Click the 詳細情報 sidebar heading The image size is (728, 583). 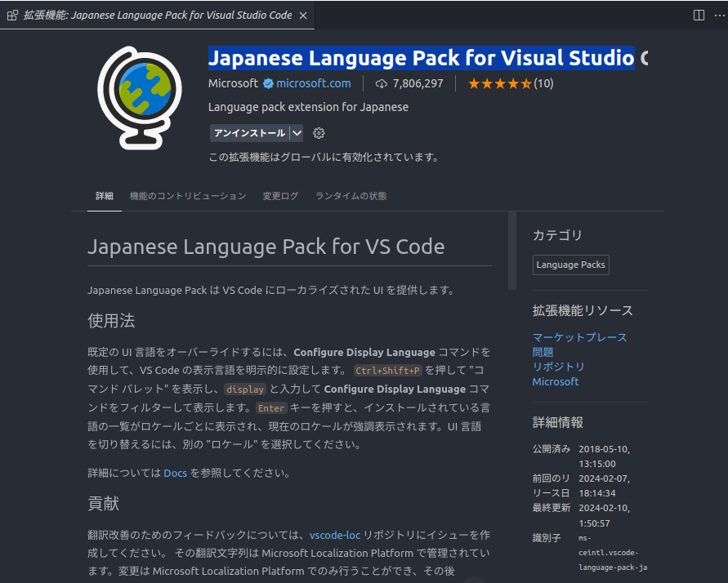click(557, 422)
